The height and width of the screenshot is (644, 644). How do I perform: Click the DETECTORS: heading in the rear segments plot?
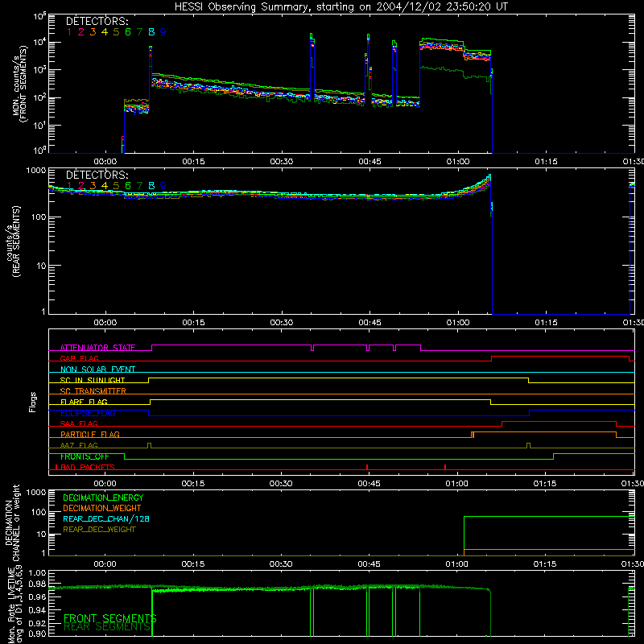(x=97, y=175)
